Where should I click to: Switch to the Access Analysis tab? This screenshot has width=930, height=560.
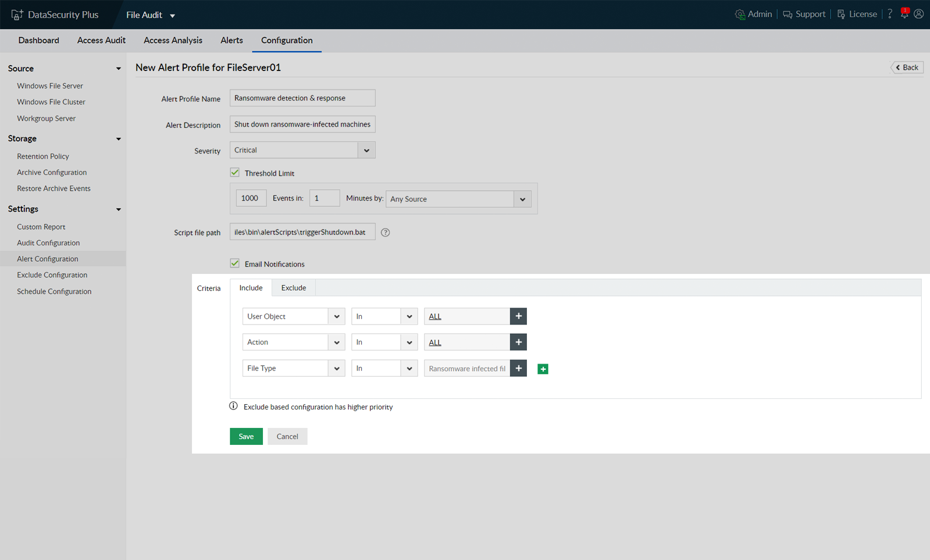(x=173, y=40)
